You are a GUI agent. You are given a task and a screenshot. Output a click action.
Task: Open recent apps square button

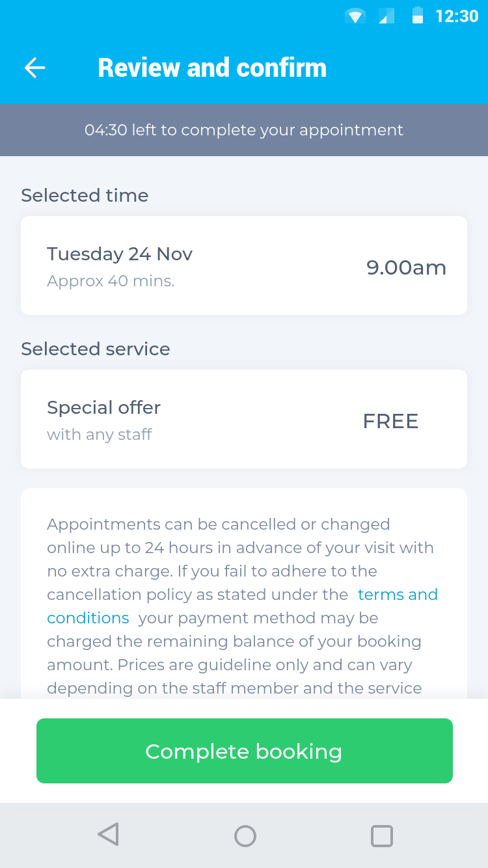pyautogui.click(x=382, y=835)
